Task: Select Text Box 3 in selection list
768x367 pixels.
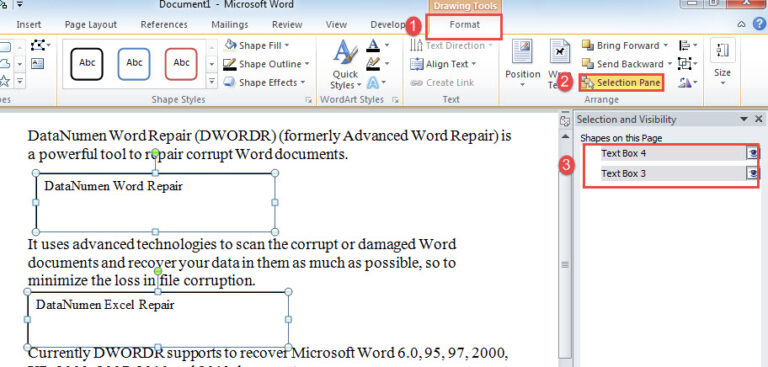Action: click(672, 173)
